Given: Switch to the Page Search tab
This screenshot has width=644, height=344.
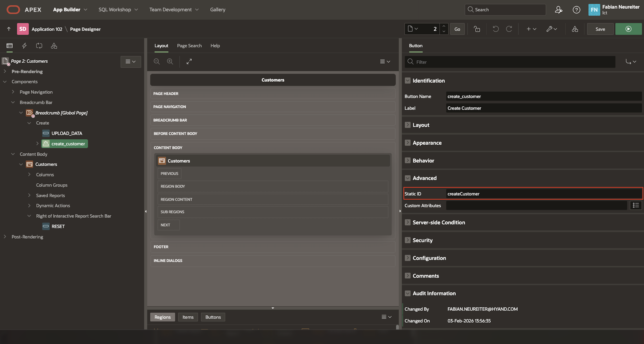Looking at the screenshot, I should coord(189,46).
